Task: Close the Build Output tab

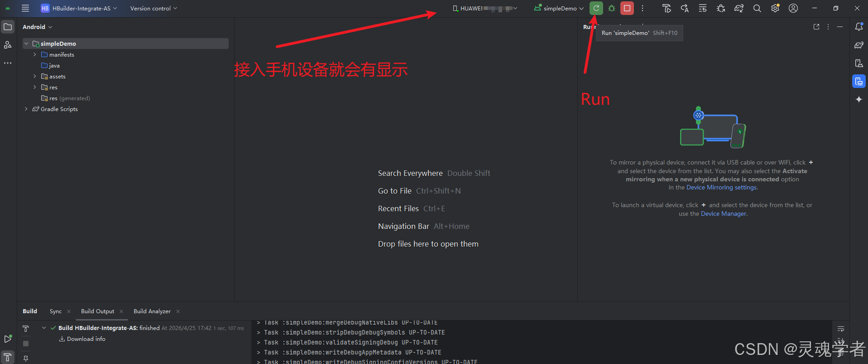Action: [x=121, y=311]
